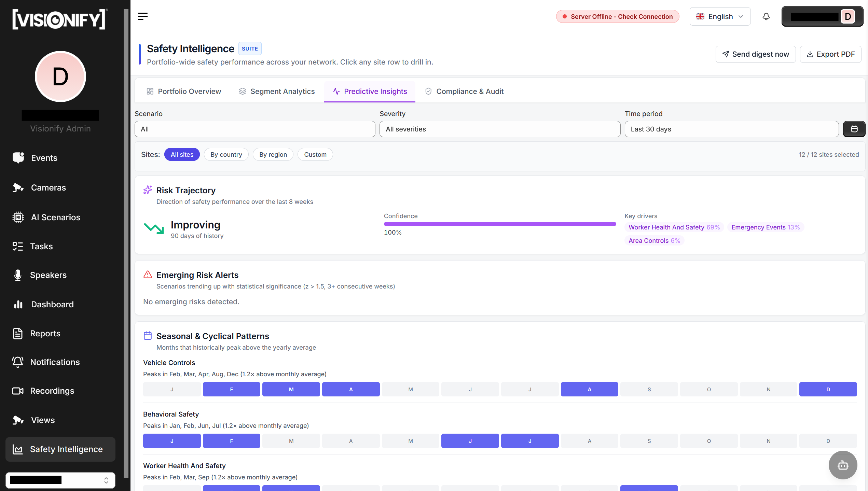Click the 12 / 12 sites selected text
Image resolution: width=868 pixels, height=491 pixels.
[x=829, y=154]
